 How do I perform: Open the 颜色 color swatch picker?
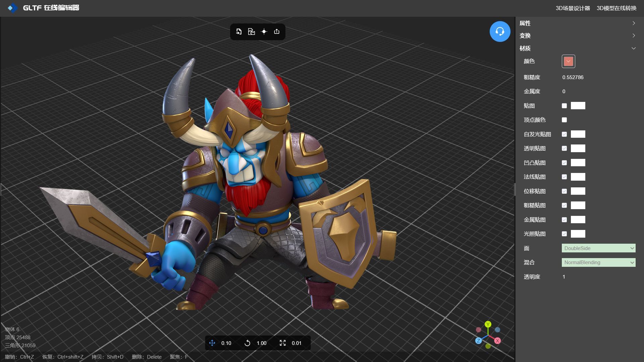[x=568, y=61]
